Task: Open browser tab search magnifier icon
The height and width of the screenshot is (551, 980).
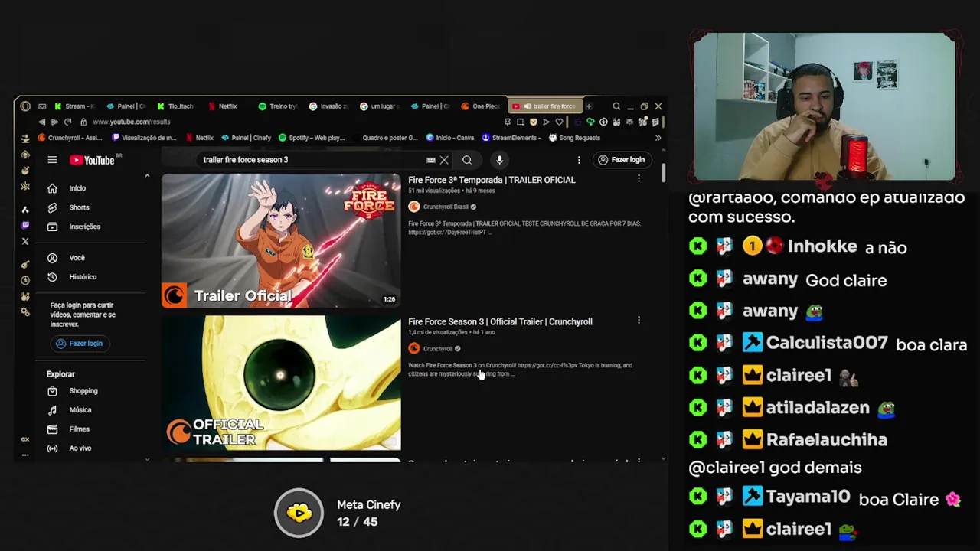Action: (x=616, y=106)
